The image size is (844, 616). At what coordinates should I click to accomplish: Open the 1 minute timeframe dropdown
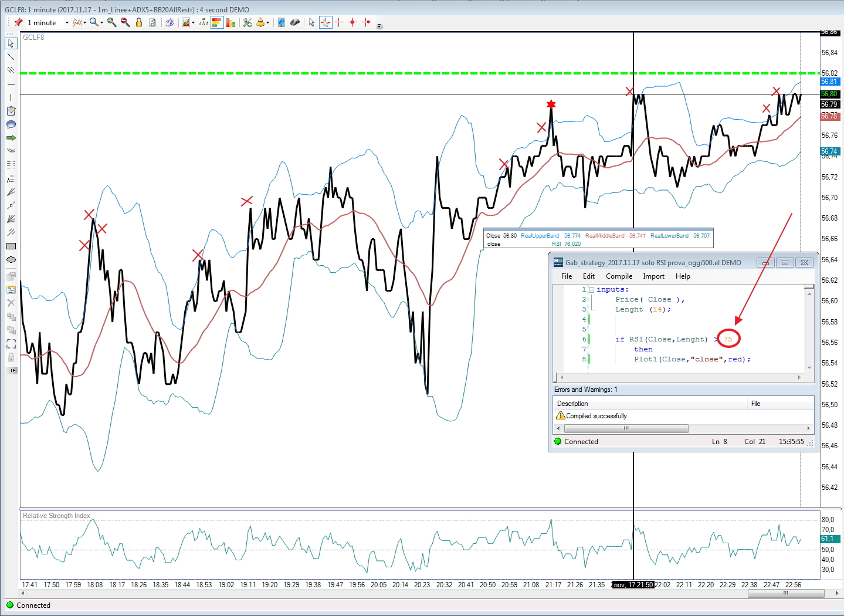click(x=67, y=23)
